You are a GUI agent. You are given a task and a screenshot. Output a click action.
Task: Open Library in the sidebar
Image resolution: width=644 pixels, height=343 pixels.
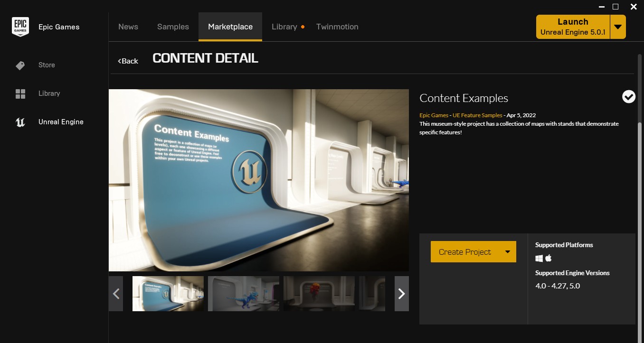(x=49, y=93)
